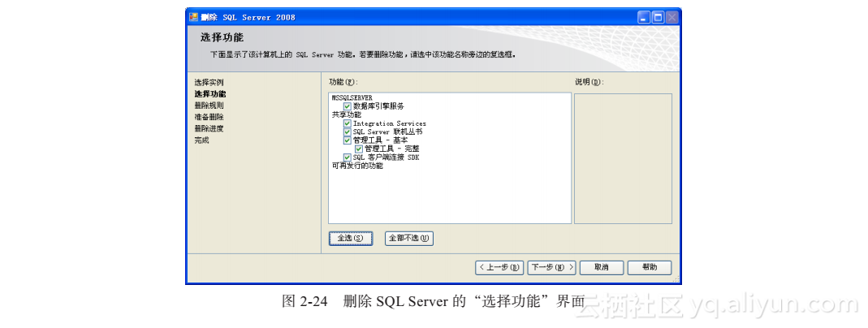This screenshot has width=868, height=328.
Task: Open the 帮助 button
Action: point(650,268)
